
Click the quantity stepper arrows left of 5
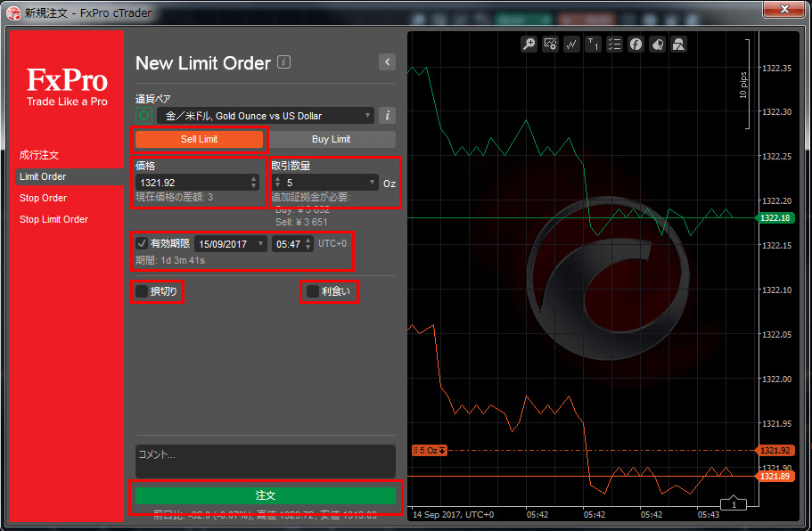277,183
